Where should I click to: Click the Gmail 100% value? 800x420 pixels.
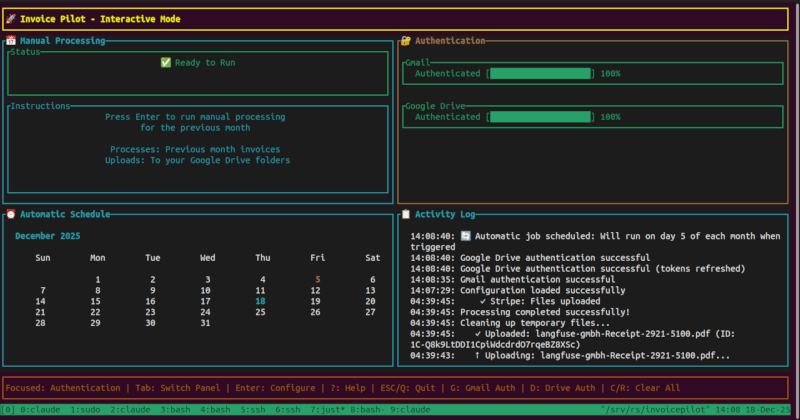click(x=610, y=73)
